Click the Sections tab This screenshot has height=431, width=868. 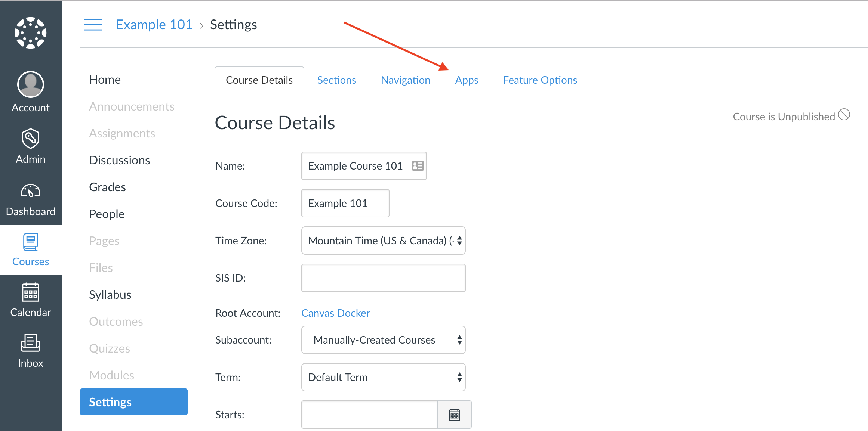pyautogui.click(x=336, y=79)
